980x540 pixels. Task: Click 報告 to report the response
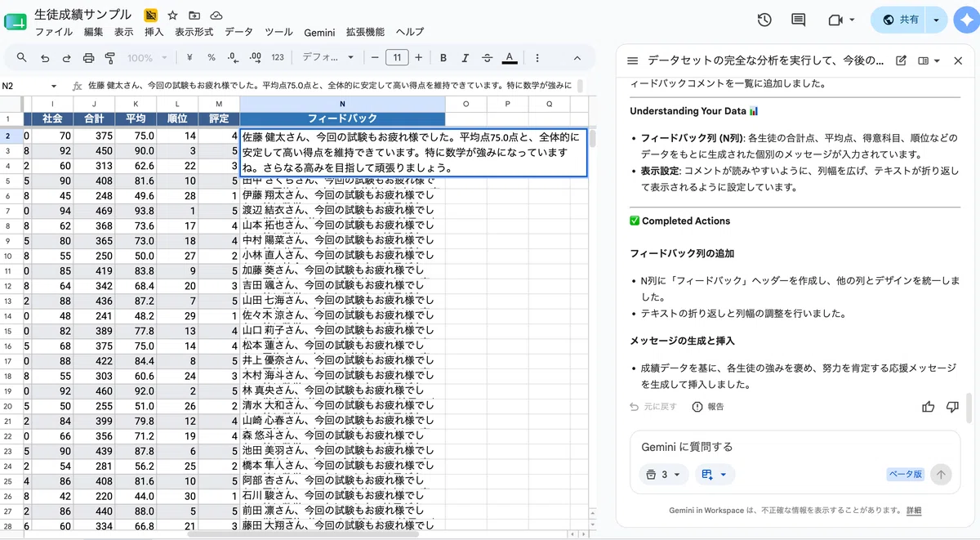point(707,407)
